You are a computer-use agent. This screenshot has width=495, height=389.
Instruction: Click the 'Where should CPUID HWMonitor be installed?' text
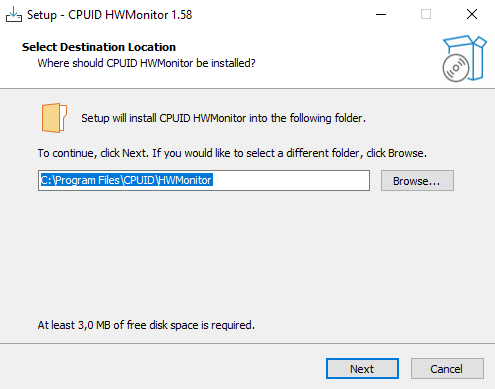(x=146, y=63)
